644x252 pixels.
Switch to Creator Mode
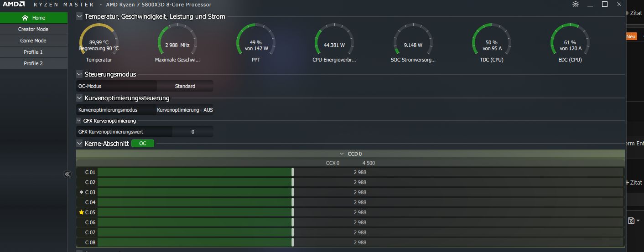[x=34, y=29]
